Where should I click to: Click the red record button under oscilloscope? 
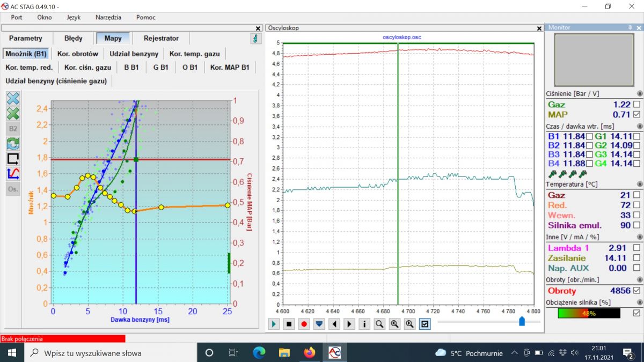tap(304, 324)
